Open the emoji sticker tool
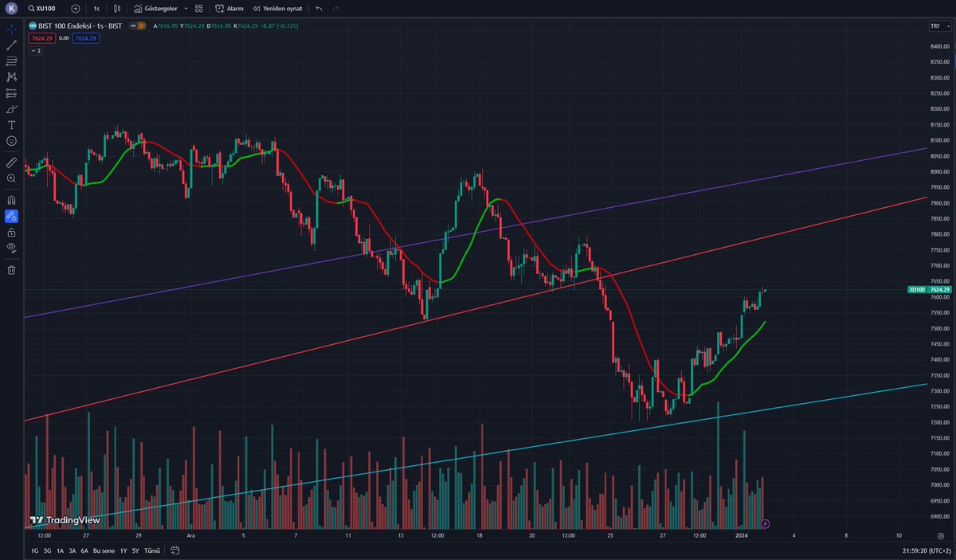This screenshot has width=956, height=560. click(x=10, y=141)
